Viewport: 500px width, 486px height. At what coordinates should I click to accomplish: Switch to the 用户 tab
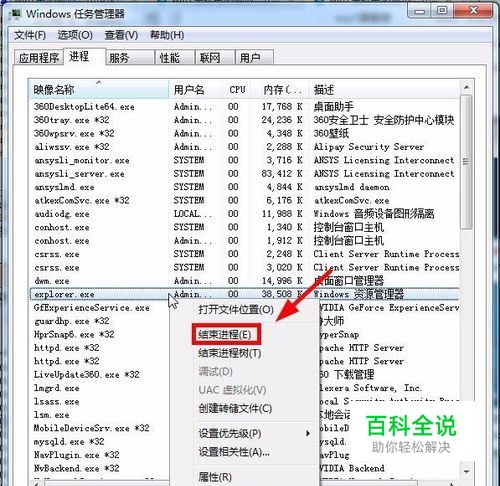[255, 58]
